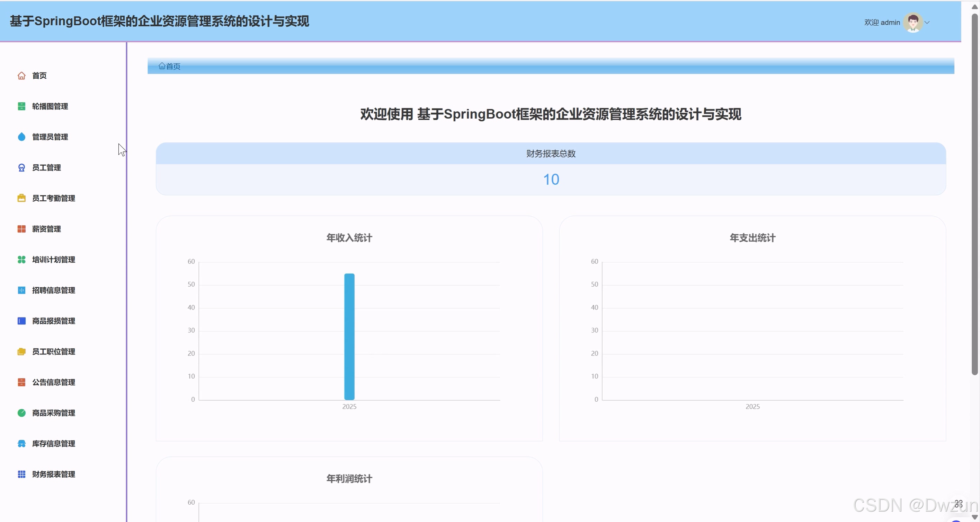
Task: Click the blue 库存信息管理 icon
Action: tap(22, 444)
